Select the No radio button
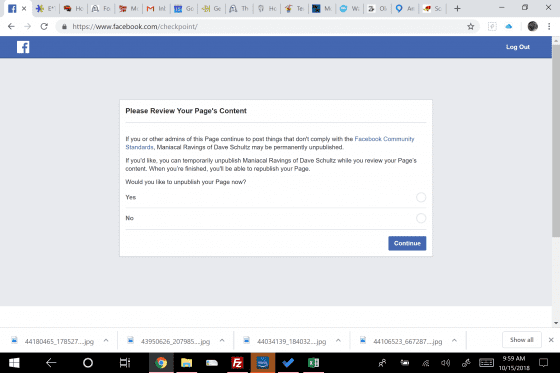This screenshot has width=560, height=373. pos(421,218)
